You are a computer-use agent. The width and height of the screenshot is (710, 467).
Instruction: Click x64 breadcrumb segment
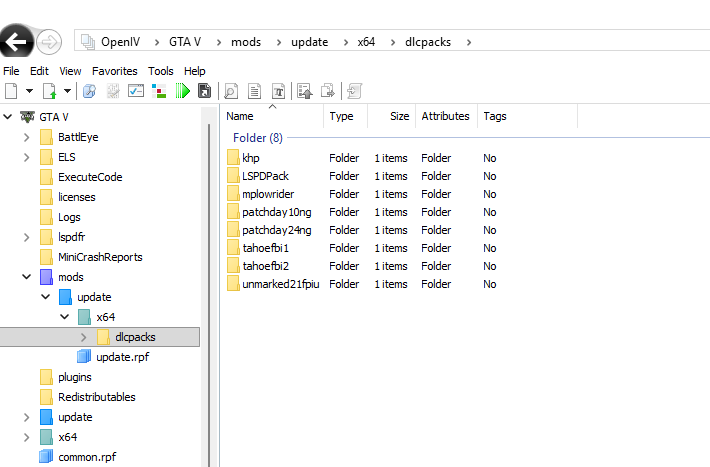point(366,42)
